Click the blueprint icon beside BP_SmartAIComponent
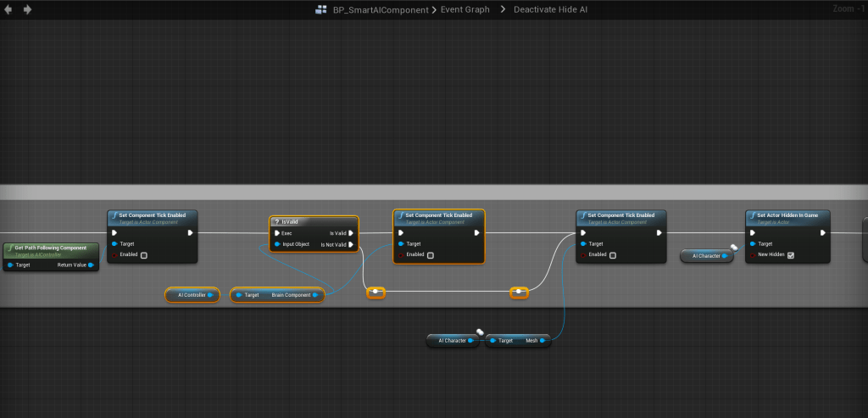The image size is (868, 418). [x=320, y=9]
